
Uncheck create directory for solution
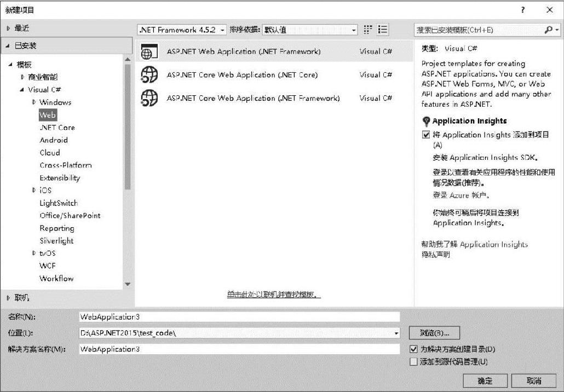click(x=413, y=349)
